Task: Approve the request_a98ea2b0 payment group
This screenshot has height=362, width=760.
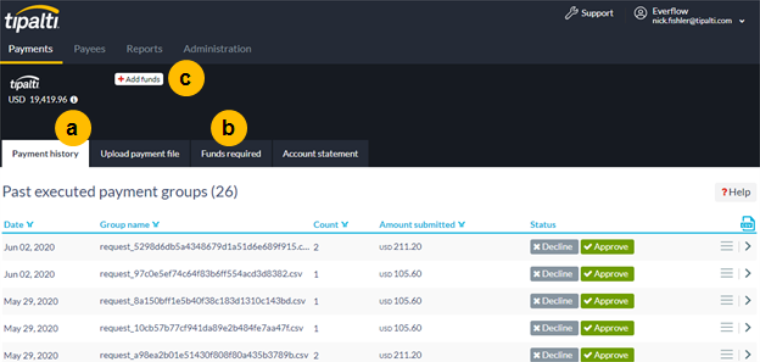Action: point(607,355)
